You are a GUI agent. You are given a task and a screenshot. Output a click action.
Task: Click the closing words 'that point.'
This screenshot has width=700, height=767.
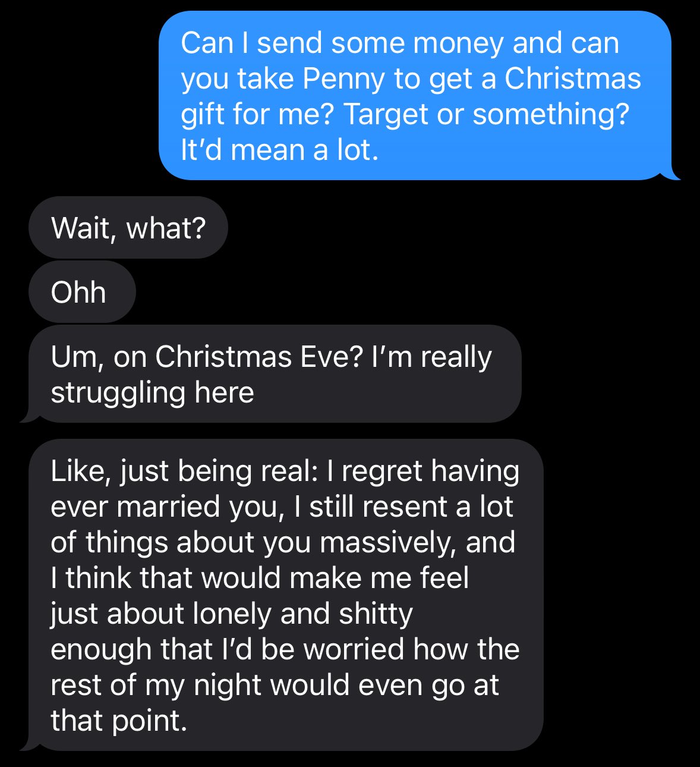coord(119,721)
